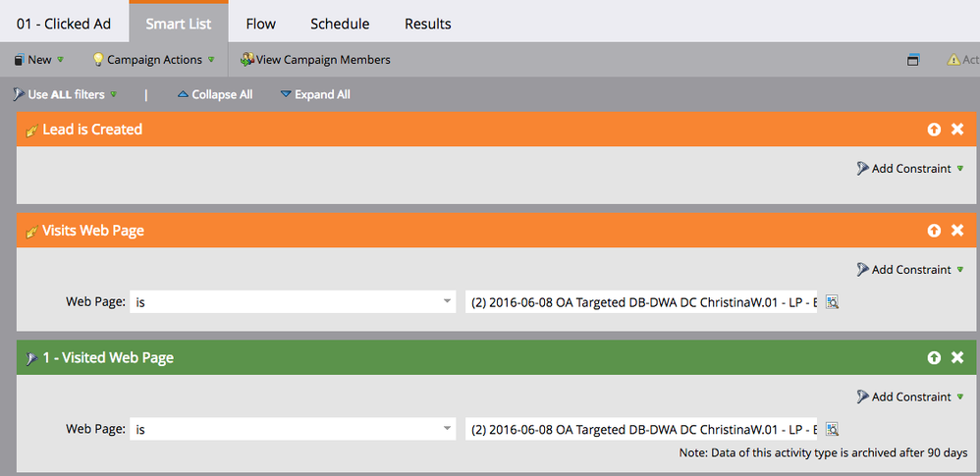
Task: Expand Web Page operator dropdown under Visits Web Page
Action: coord(293,302)
